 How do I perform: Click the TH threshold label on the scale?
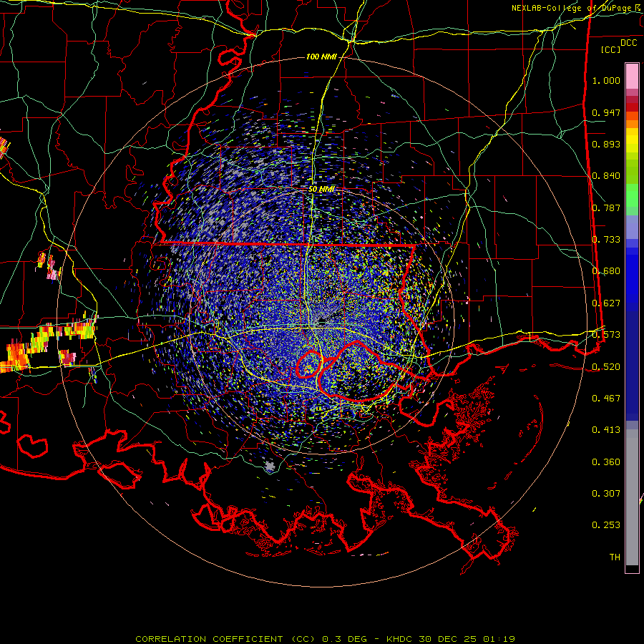pyautogui.click(x=615, y=557)
